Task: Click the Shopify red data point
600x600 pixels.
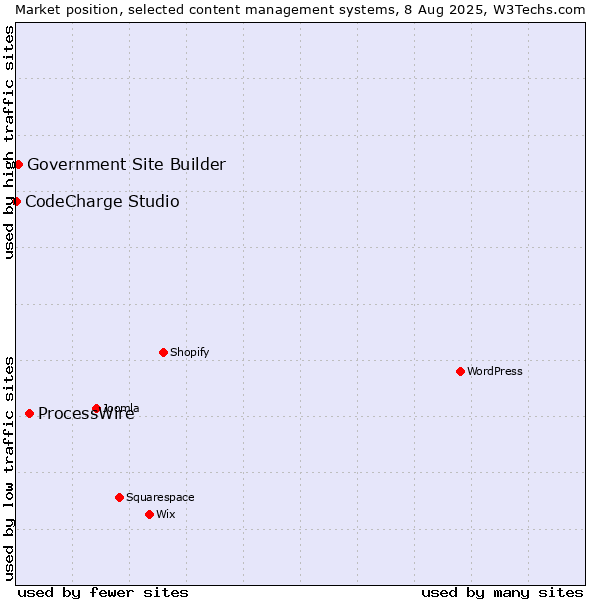Action: click(x=163, y=352)
